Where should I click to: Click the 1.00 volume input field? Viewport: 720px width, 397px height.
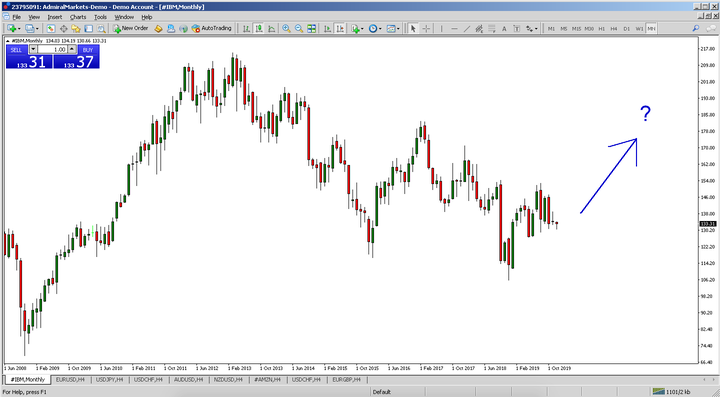point(52,49)
